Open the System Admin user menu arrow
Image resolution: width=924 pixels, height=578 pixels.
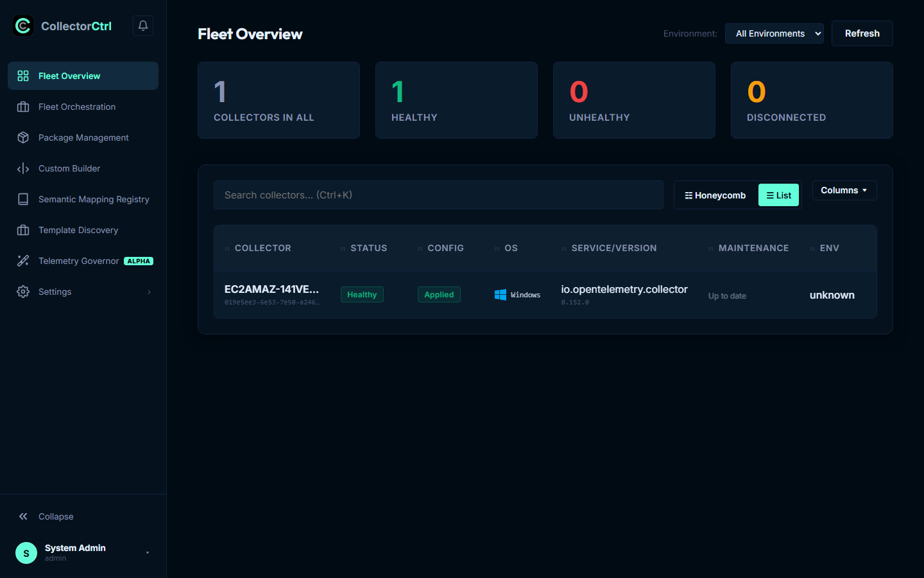(x=148, y=553)
